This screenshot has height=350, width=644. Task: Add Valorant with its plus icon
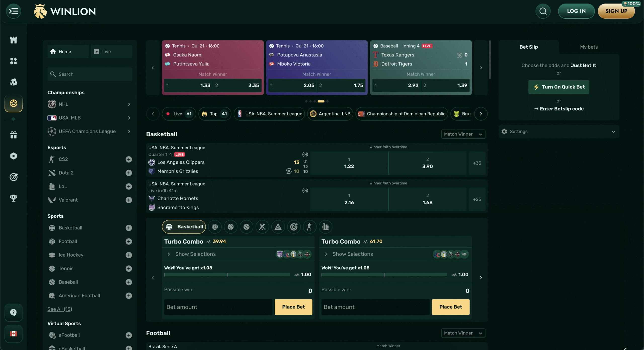coord(129,200)
